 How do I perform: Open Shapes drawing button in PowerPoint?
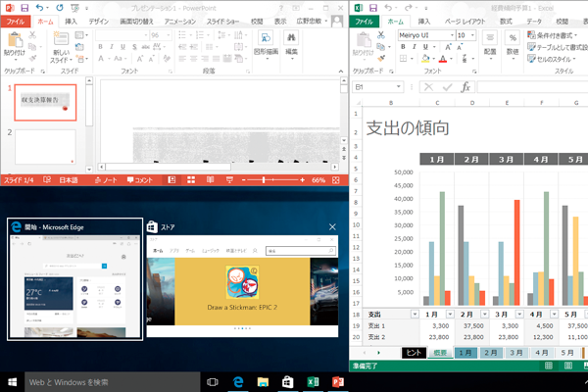(x=266, y=43)
